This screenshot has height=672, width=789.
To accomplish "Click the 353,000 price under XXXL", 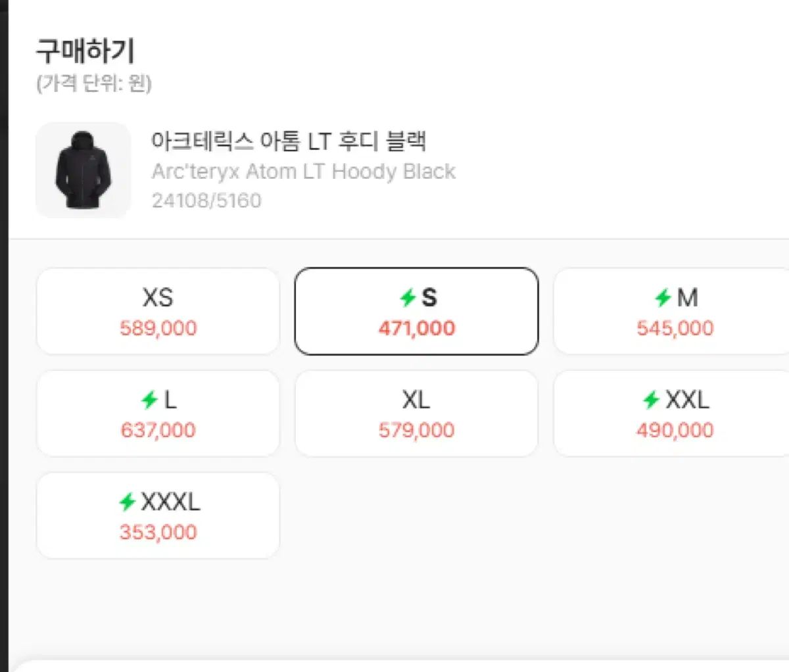I will [158, 532].
